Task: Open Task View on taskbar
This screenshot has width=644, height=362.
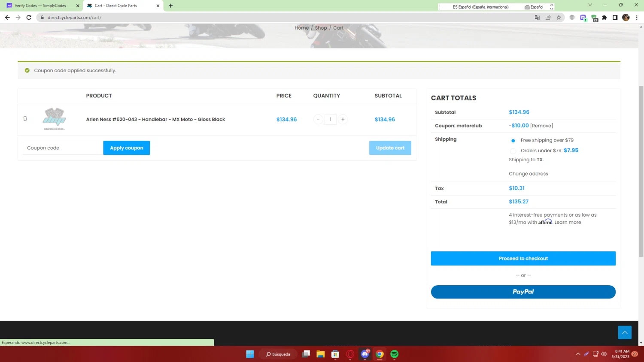Action: point(306,354)
